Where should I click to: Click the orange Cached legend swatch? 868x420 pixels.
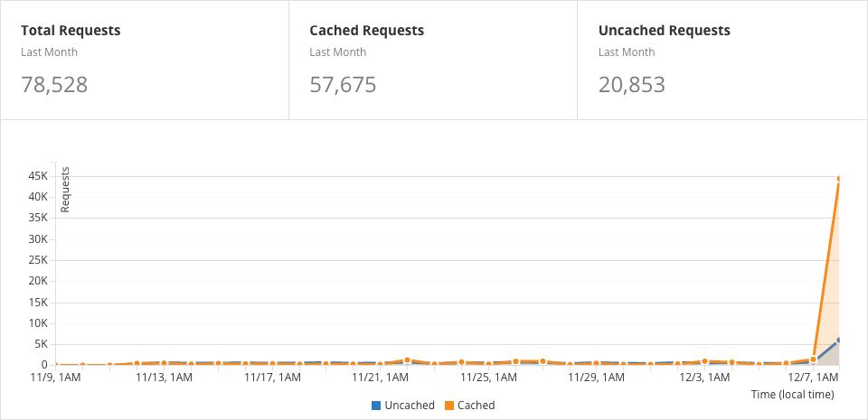[x=448, y=406]
